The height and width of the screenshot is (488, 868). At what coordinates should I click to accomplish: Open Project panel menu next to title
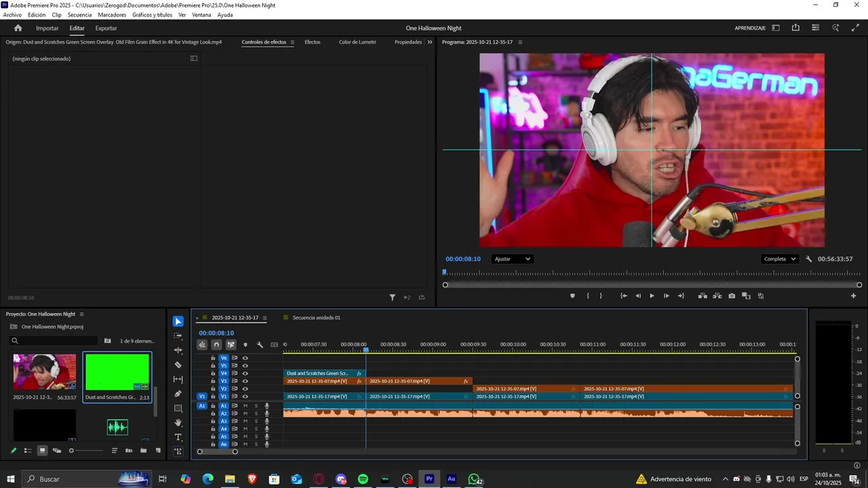click(x=81, y=314)
